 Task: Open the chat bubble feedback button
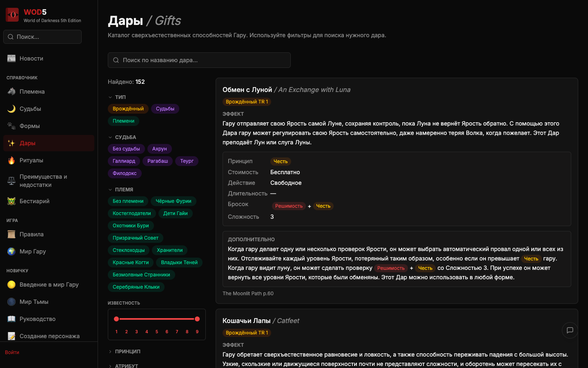(570, 330)
